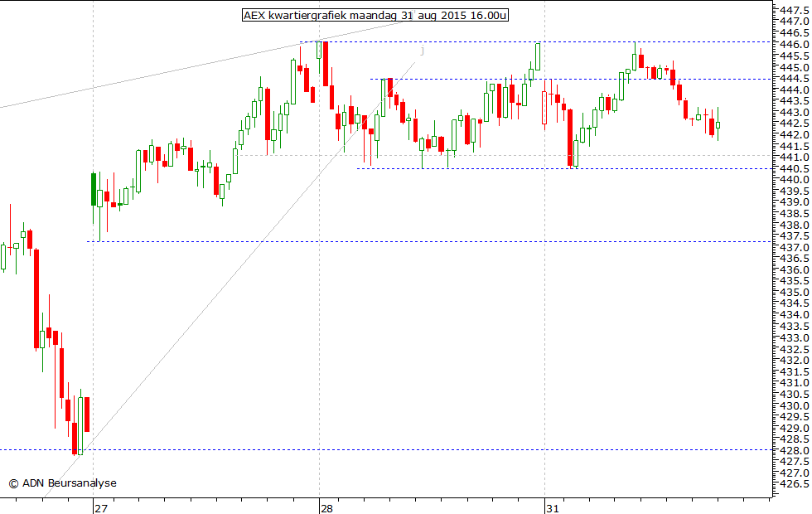Select the date label 28 on time axis

point(326,508)
